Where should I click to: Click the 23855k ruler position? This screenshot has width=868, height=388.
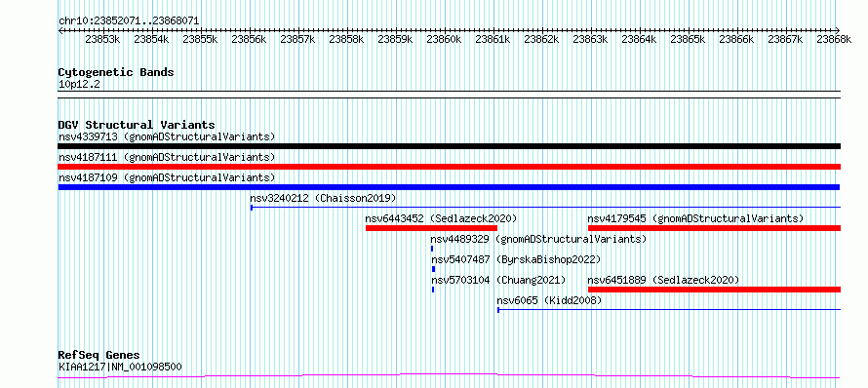click(200, 39)
